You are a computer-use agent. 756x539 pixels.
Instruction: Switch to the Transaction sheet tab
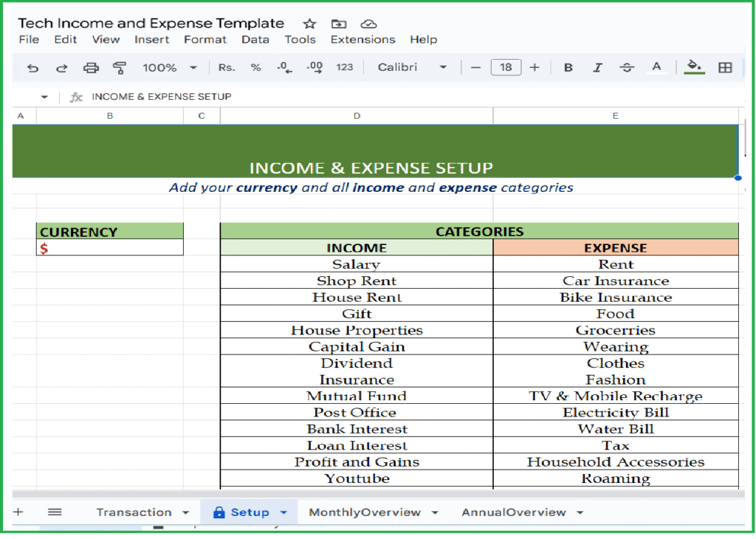point(134,512)
